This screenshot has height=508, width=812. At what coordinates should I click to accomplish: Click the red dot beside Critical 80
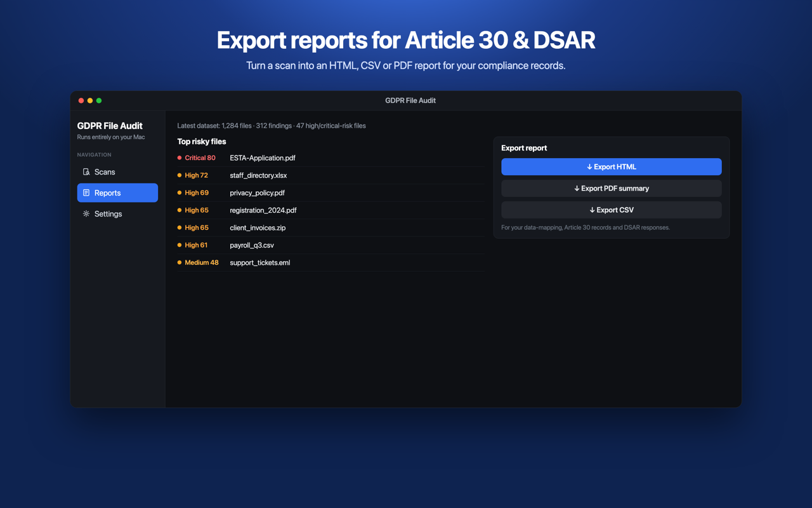coord(180,158)
